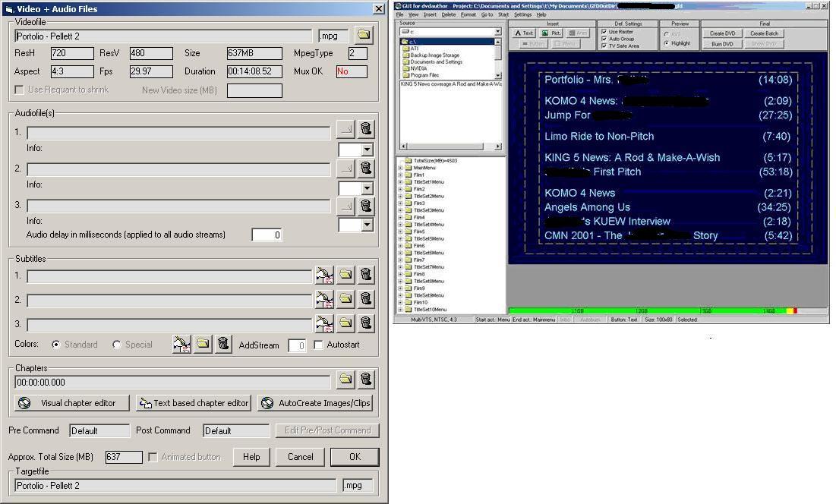836x504 pixels.
Task: Open folder to load subtitle 2
Action: click(345, 299)
